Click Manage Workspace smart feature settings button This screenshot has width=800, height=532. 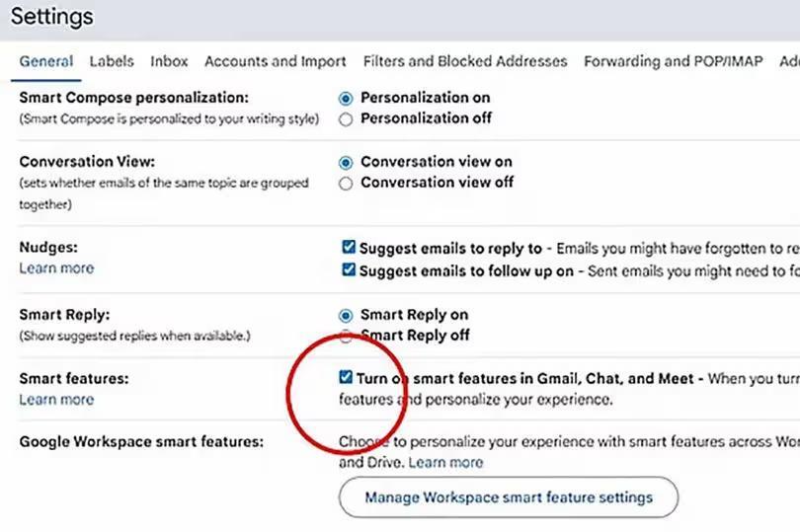(509, 497)
